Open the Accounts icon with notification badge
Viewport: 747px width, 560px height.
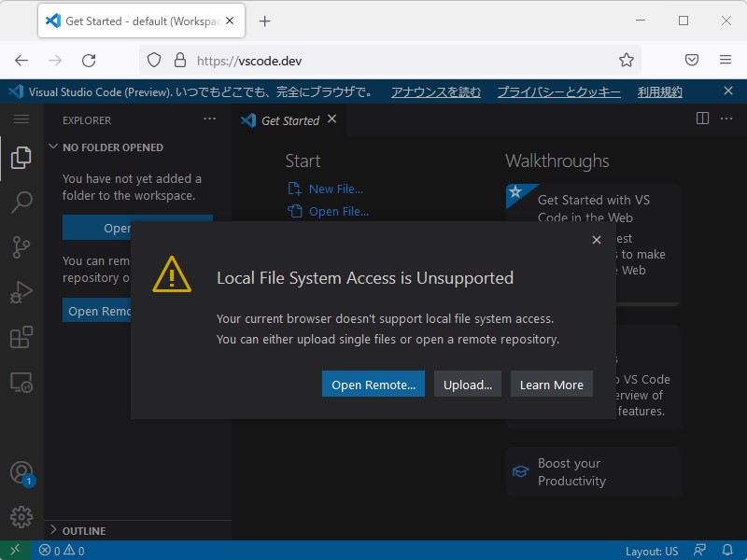tap(21, 472)
